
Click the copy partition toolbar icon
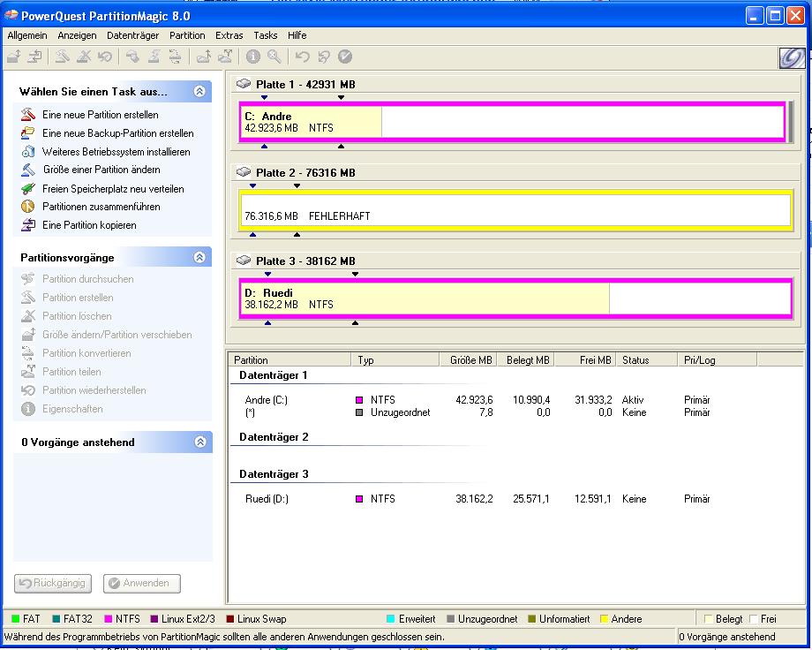(x=35, y=56)
